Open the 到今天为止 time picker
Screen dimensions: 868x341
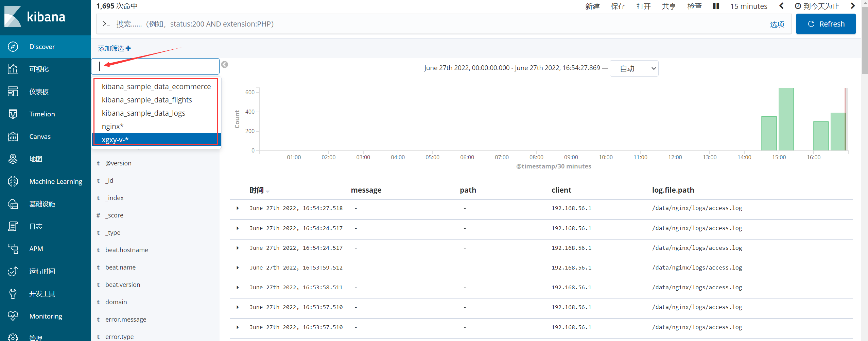click(817, 6)
